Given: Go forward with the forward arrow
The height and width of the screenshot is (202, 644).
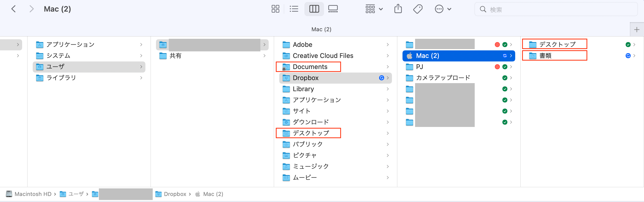Looking at the screenshot, I should (31, 9).
